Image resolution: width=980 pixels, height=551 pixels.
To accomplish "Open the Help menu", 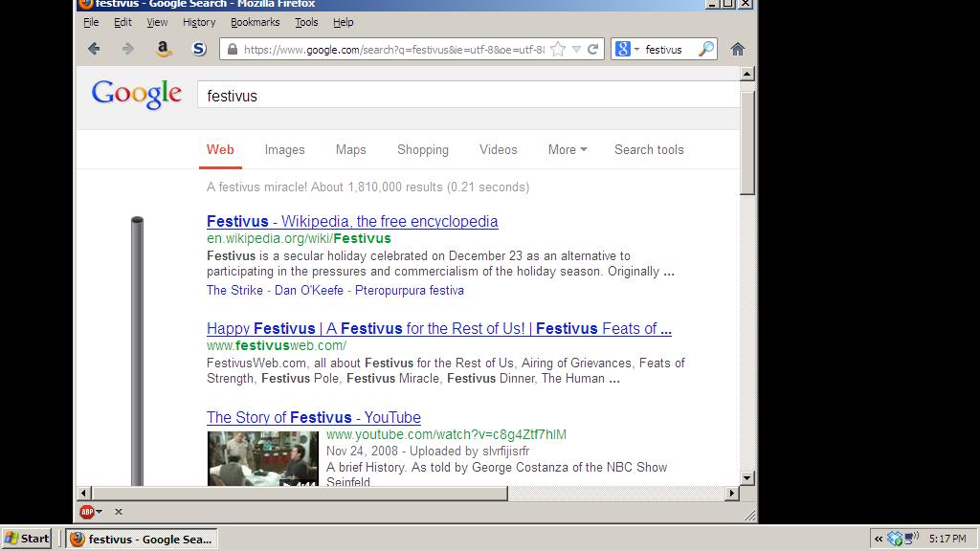I will point(344,23).
